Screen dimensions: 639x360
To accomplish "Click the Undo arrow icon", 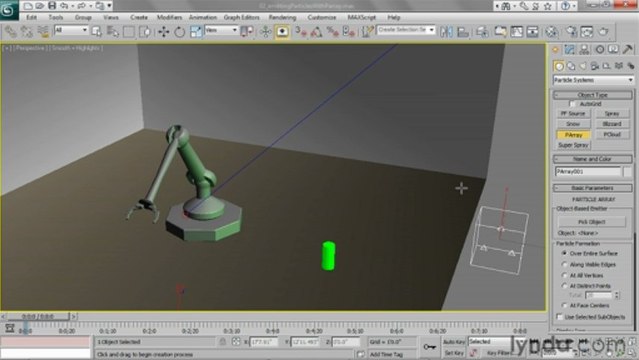I will pos(64,6).
